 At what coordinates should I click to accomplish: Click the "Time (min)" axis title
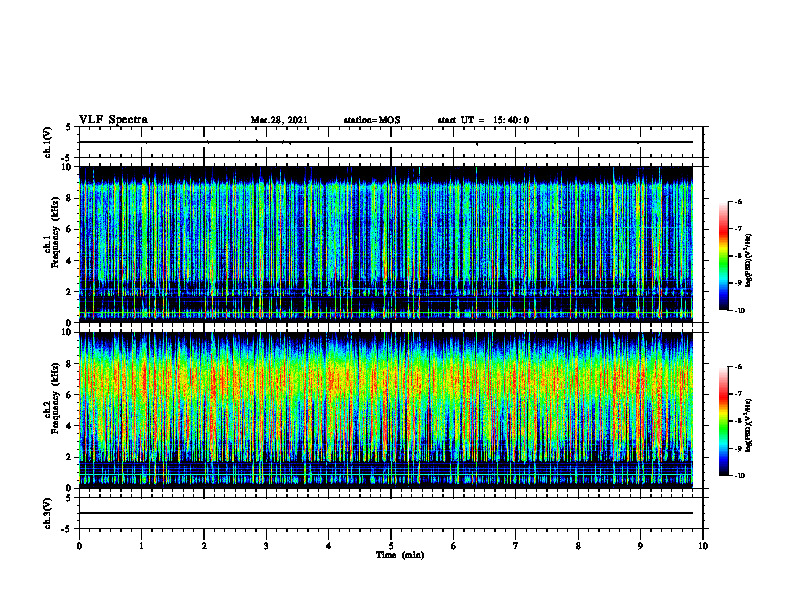tap(400, 555)
